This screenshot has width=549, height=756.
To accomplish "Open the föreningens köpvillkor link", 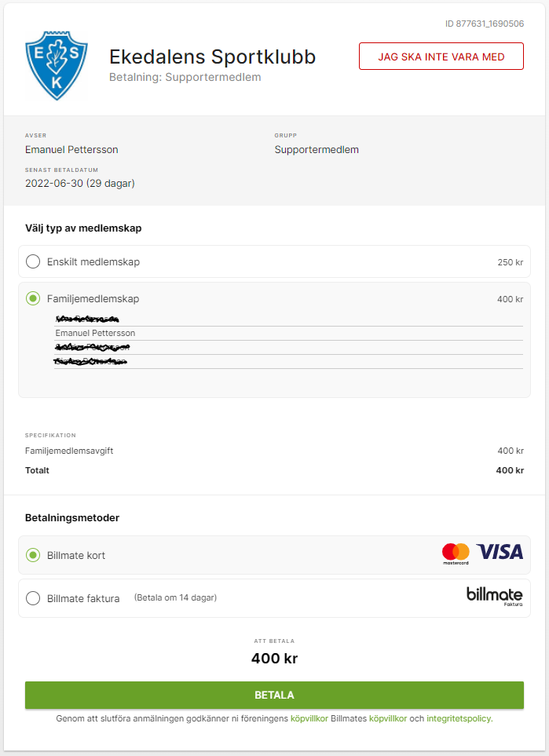I will (309, 718).
